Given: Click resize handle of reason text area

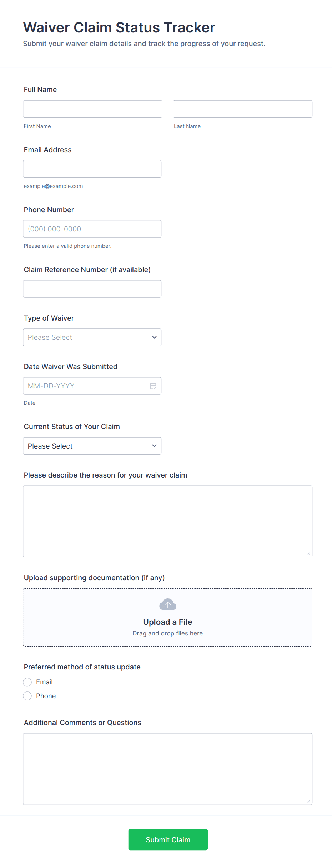Looking at the screenshot, I should 309,553.
